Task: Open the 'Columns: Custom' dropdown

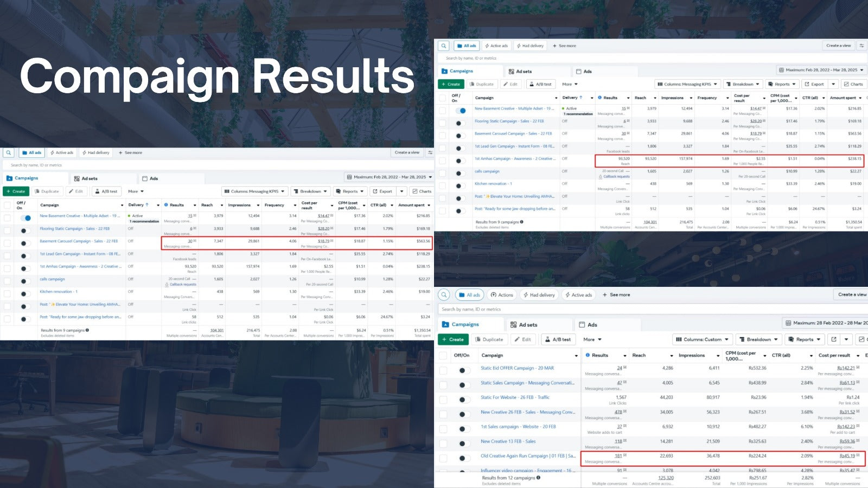Action: pyautogui.click(x=702, y=339)
